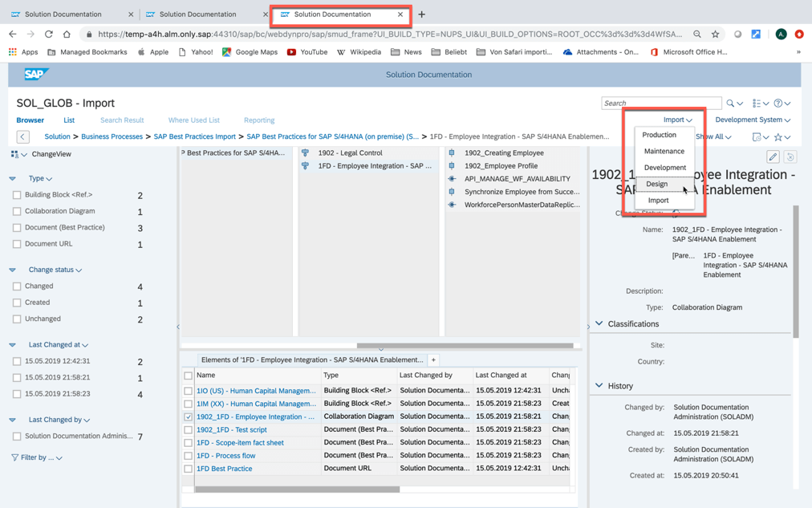Bookmark this page with the star icon
This screenshot has height=508, width=812.
pyautogui.click(x=715, y=35)
